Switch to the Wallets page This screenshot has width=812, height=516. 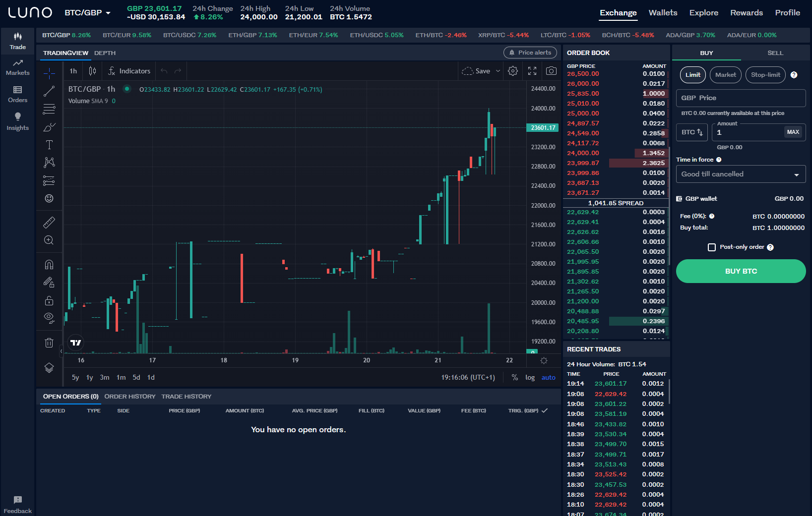pos(663,13)
